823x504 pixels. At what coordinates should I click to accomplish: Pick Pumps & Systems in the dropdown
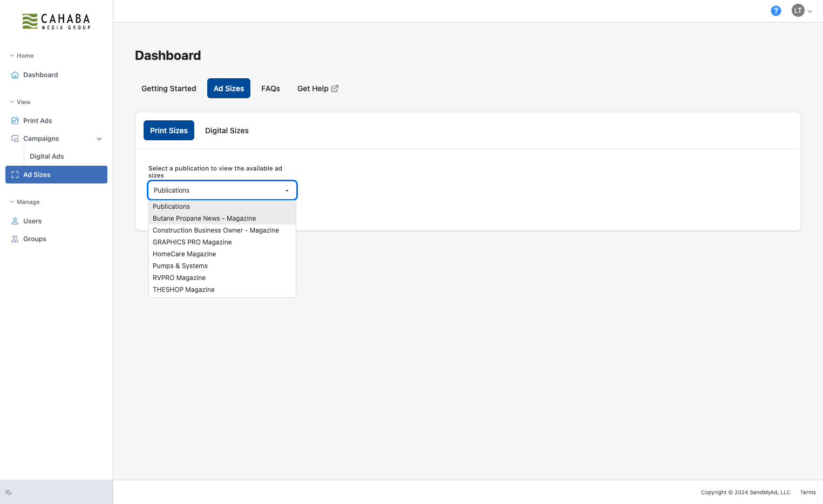[222, 266]
